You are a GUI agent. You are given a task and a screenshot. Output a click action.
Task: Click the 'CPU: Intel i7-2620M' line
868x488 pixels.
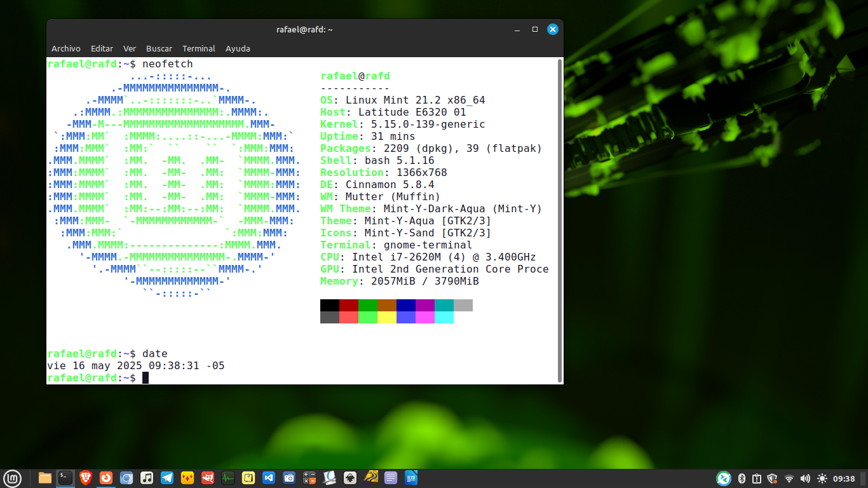pos(428,257)
